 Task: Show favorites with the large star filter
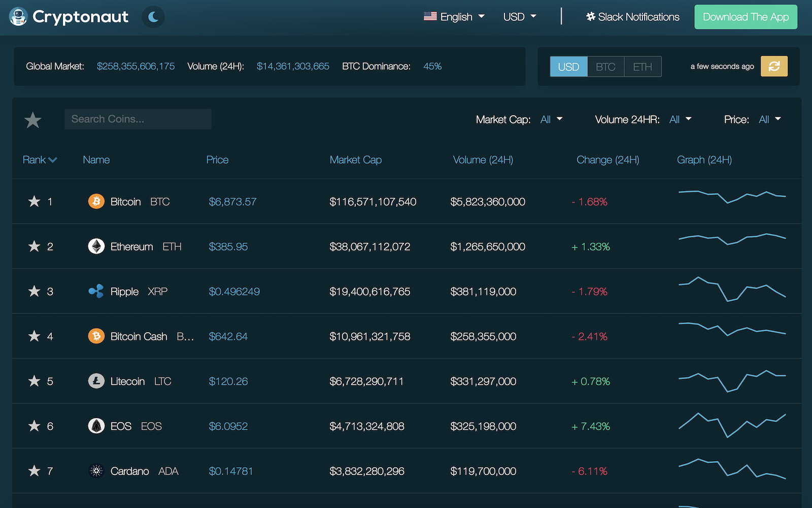coord(33,120)
